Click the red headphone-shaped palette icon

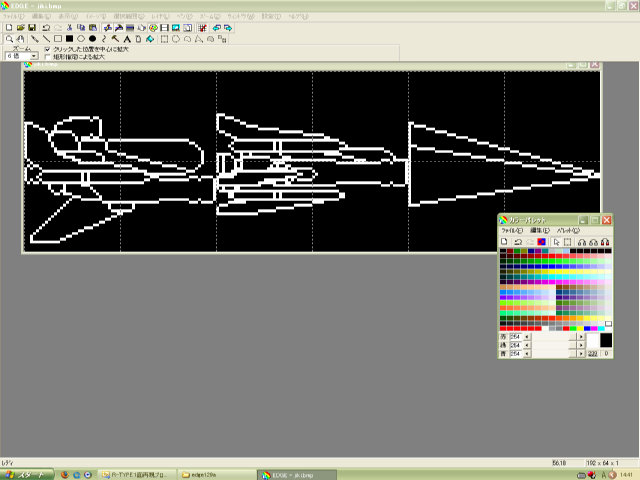[605, 242]
